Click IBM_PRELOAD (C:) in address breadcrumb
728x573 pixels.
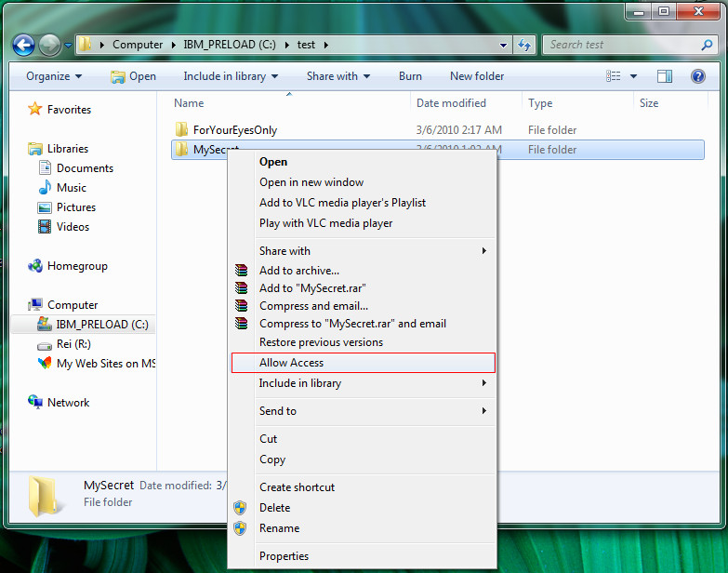click(230, 45)
